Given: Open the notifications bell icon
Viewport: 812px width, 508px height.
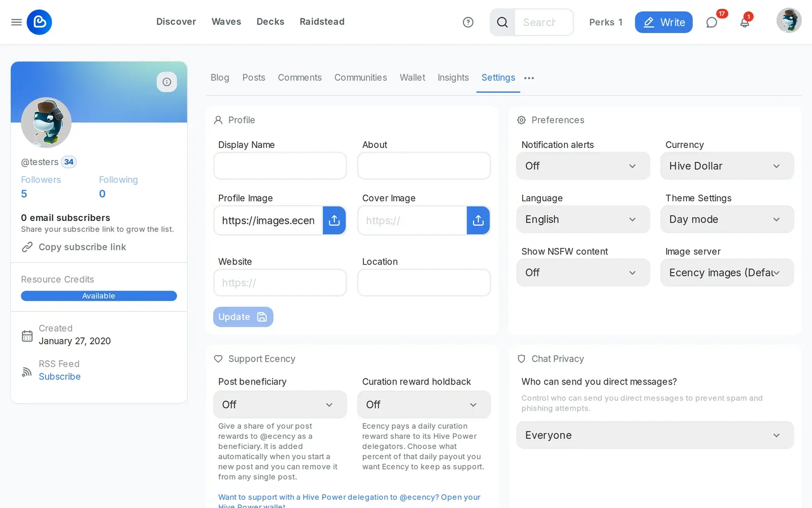Looking at the screenshot, I should [x=745, y=22].
